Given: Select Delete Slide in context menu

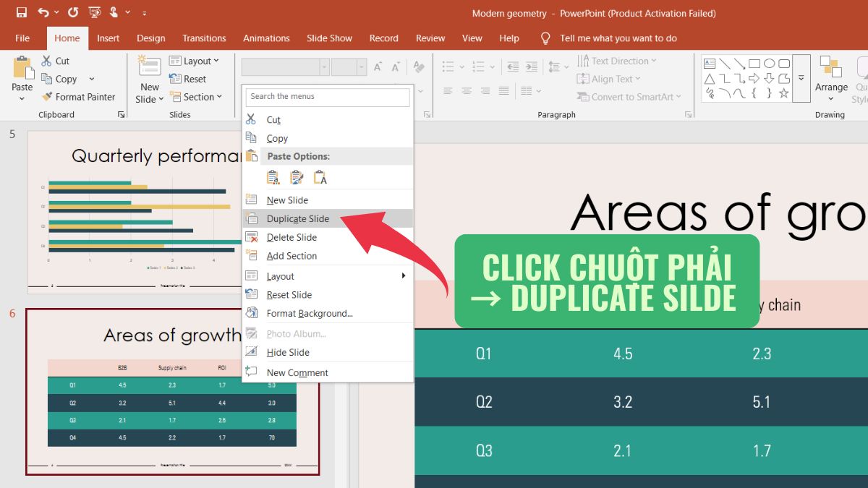Looking at the screenshot, I should pos(292,237).
